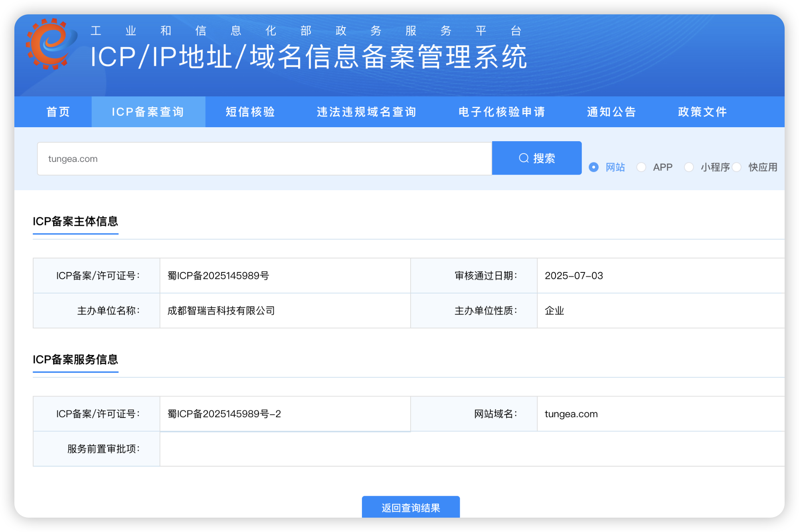The image size is (799, 532).
Task: Select the 快应用 radio option
Action: coord(737,167)
